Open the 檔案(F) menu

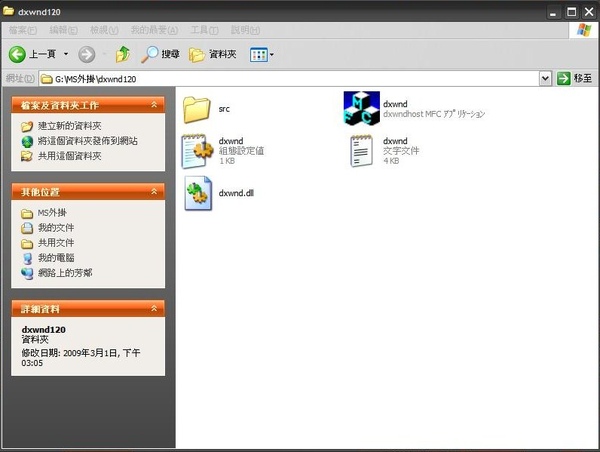pos(23,30)
